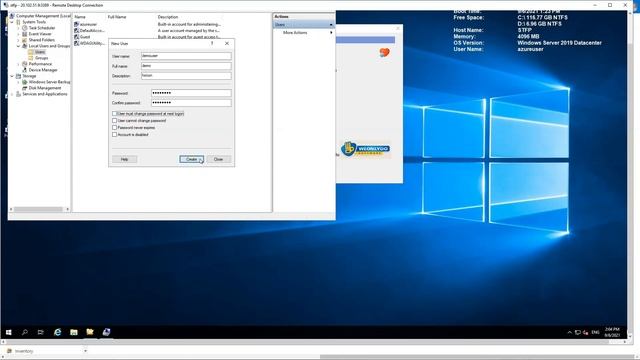This screenshot has width=640, height=360.
Task: Open Device Manager from the tree
Action: [43, 70]
